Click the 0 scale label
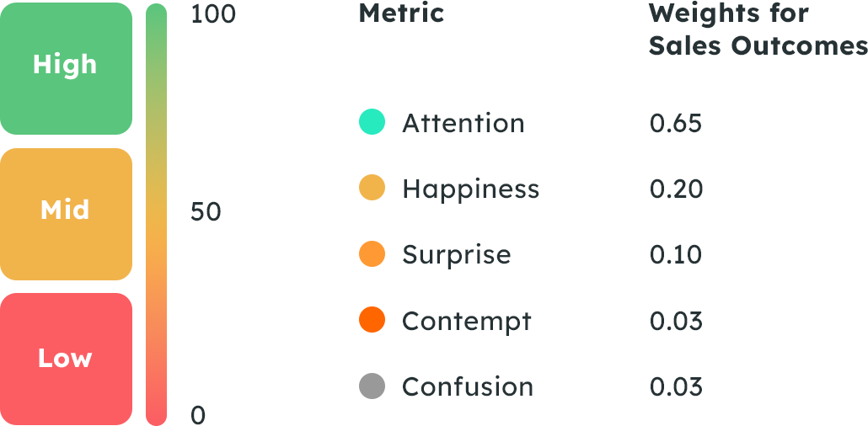 point(199,414)
